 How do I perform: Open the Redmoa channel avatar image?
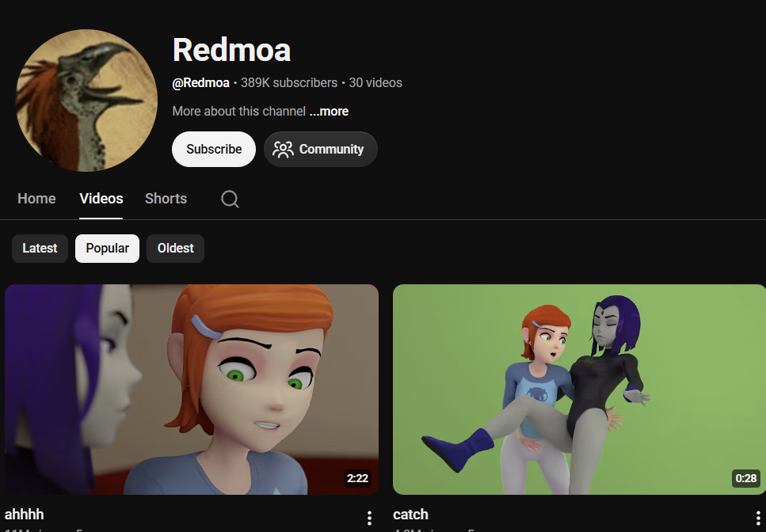pos(86,101)
